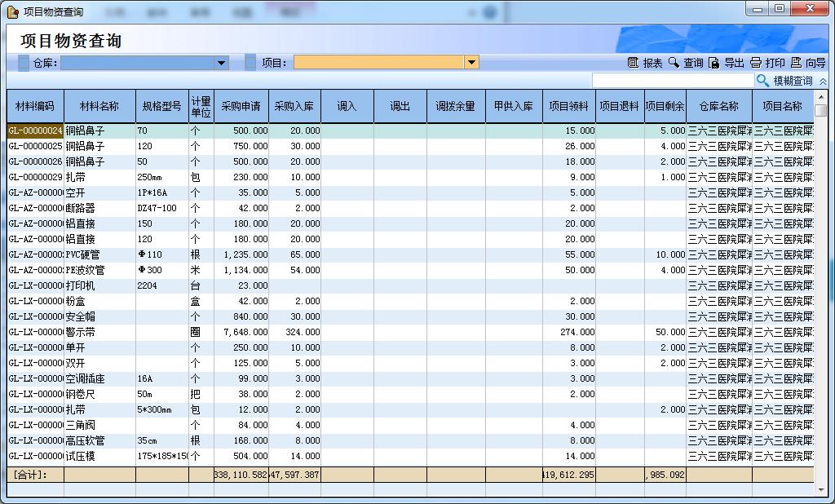Screen dimensions: 835x504
Task: Click the 仓库名称 column header
Action: 718,106
